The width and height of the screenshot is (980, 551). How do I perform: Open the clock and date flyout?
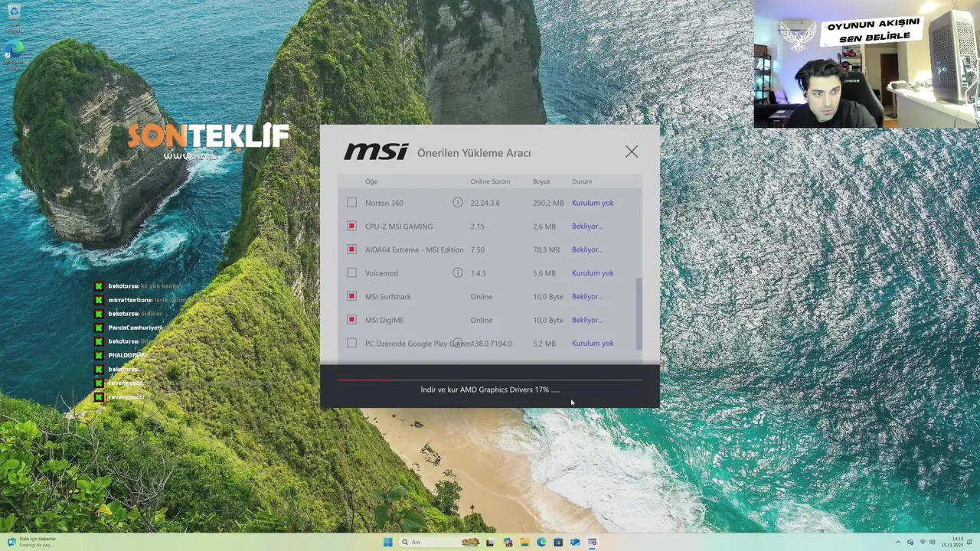pyautogui.click(x=952, y=542)
